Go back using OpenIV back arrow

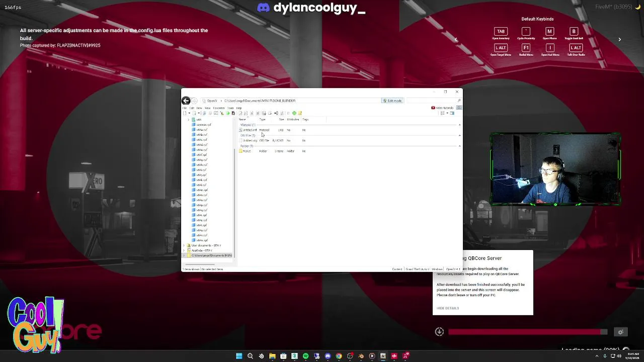(186, 101)
